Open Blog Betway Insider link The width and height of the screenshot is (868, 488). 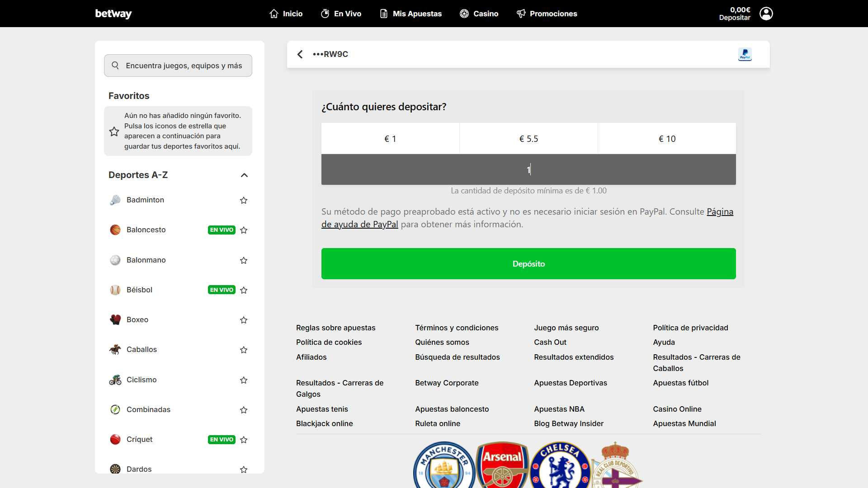(x=568, y=423)
